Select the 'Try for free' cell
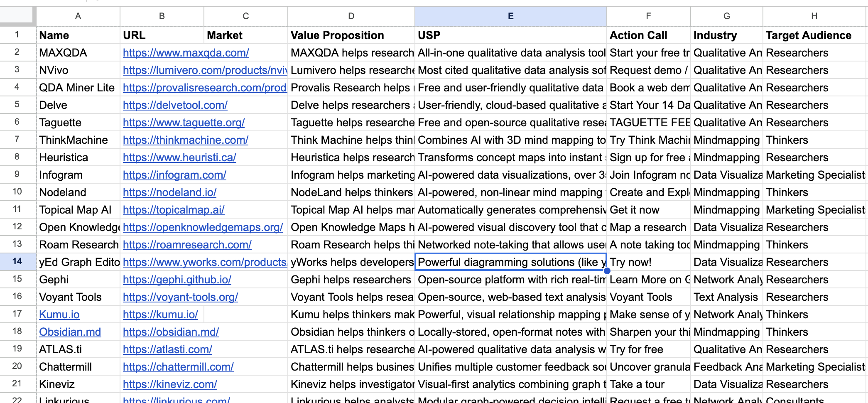Viewport: 868px width, 403px height. [648, 349]
